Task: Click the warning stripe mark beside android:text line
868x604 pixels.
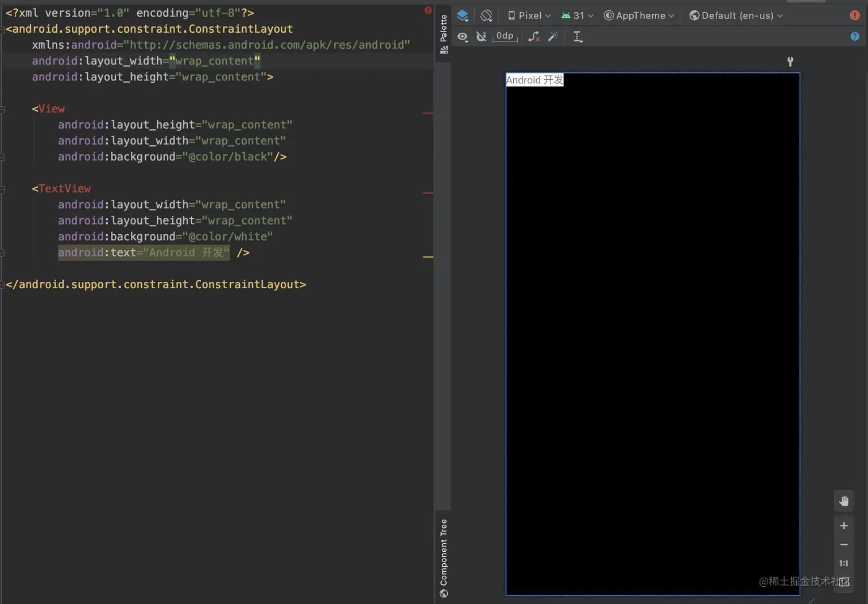Action: pos(428,257)
